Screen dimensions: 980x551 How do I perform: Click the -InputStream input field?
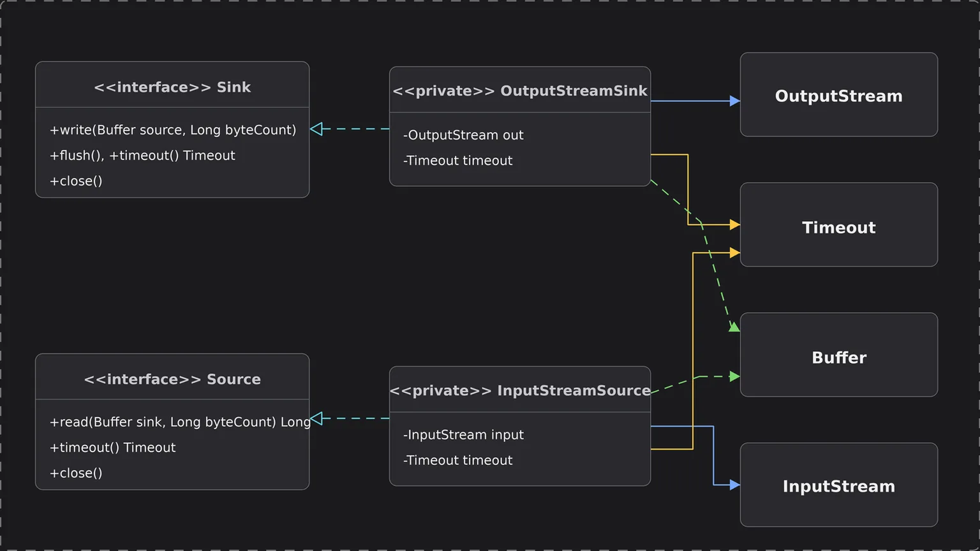[463, 435]
